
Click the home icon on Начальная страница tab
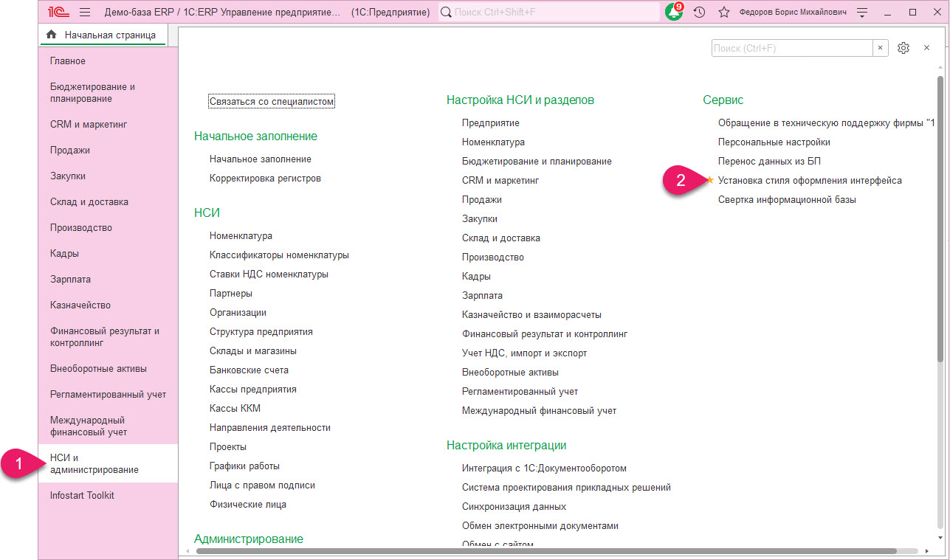point(51,35)
